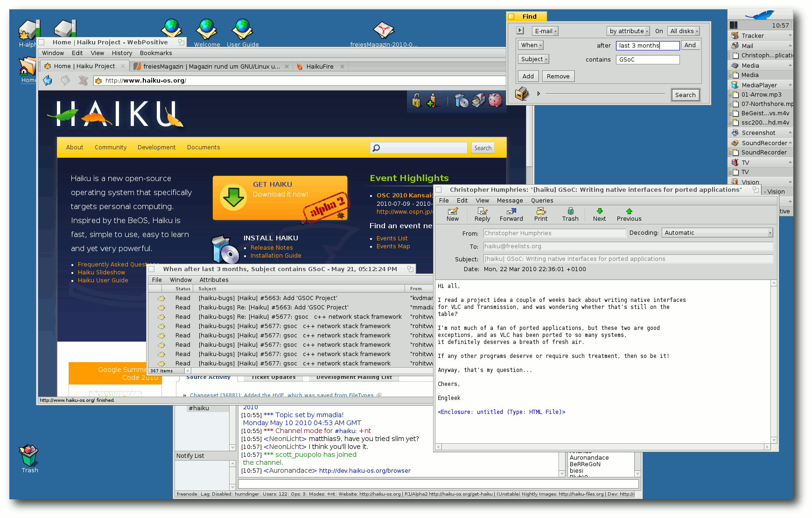Click the GSoC contains text field
The height and width of the screenshot is (518, 812).
648,60
